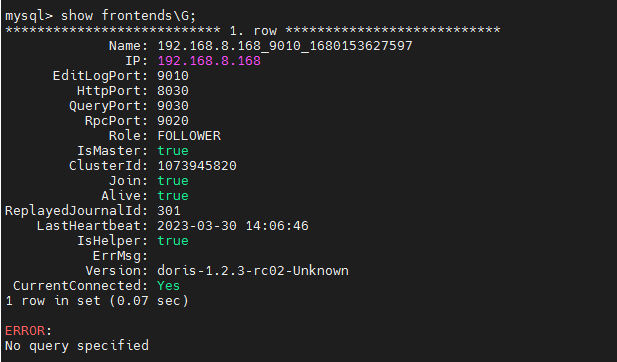
Task: Click the ClusterId value 1073945820
Action: tap(197, 166)
